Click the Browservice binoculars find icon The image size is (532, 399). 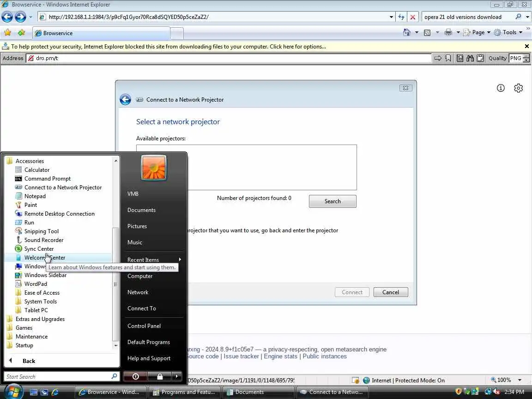(470, 58)
